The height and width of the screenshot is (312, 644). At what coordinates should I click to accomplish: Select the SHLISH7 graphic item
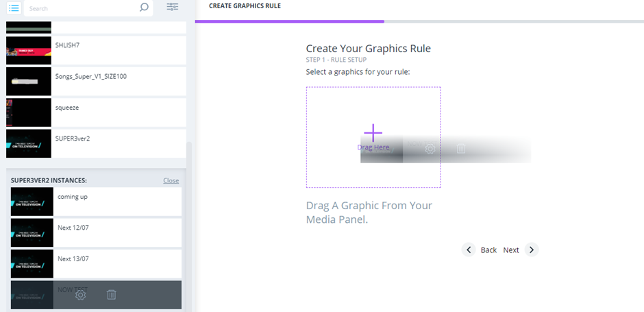[96, 50]
